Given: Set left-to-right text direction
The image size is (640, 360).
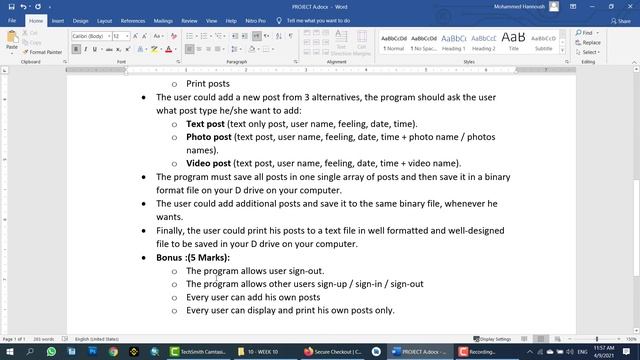Looking at the screenshot, I should click(x=256, y=36).
